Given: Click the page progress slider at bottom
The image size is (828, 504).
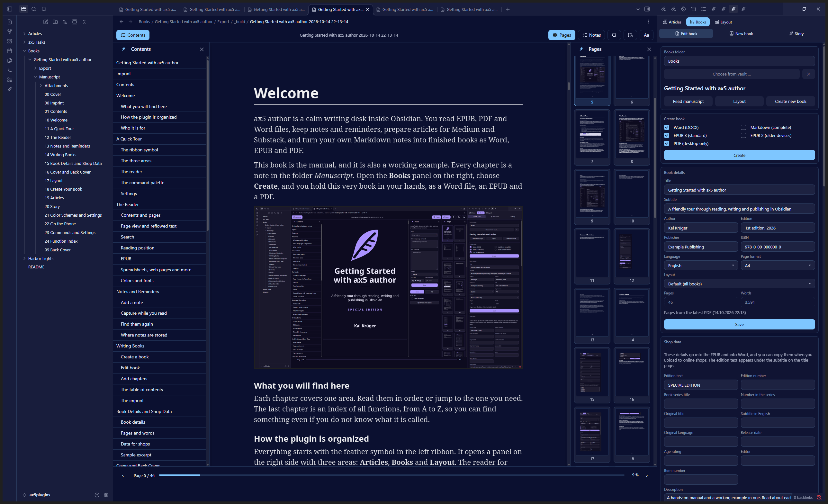Looking at the screenshot, I should (x=392, y=475).
